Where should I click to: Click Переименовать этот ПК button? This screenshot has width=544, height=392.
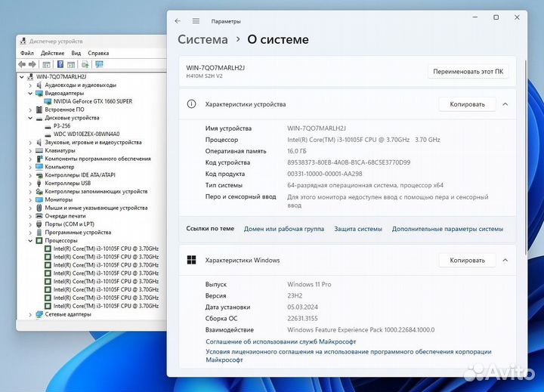pos(468,72)
